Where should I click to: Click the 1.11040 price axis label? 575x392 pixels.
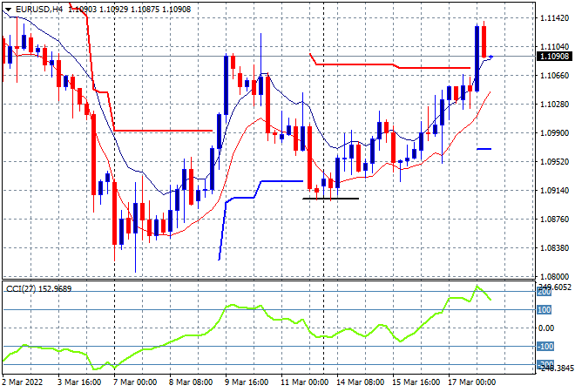pos(554,46)
